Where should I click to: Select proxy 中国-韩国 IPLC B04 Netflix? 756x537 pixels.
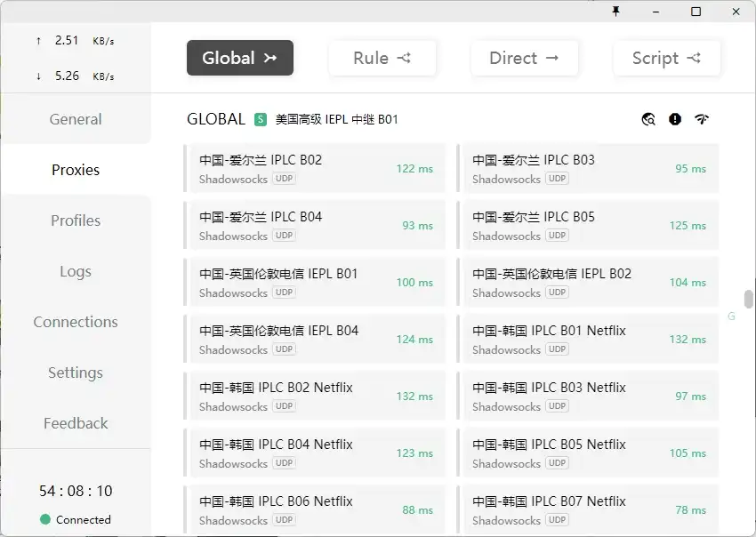(x=314, y=453)
